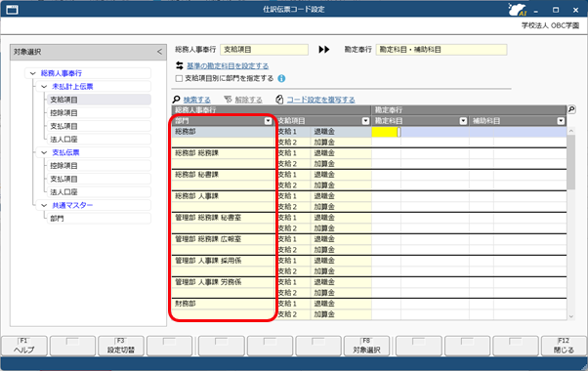The height and width of the screenshot is (371, 588).
Task: Click the 検索する link
Action: point(197,100)
